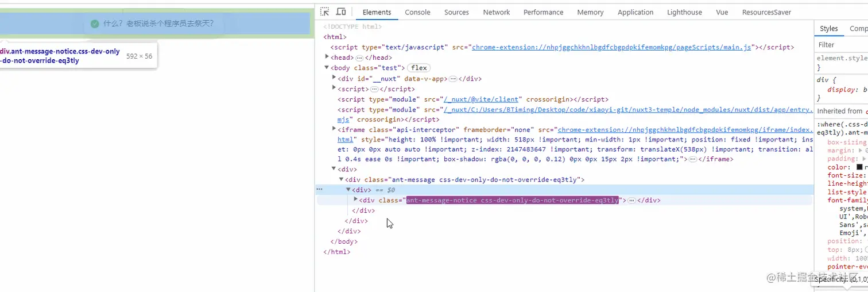Open the Network tab
Image resolution: width=868 pixels, height=292 pixels.
[x=497, y=12]
